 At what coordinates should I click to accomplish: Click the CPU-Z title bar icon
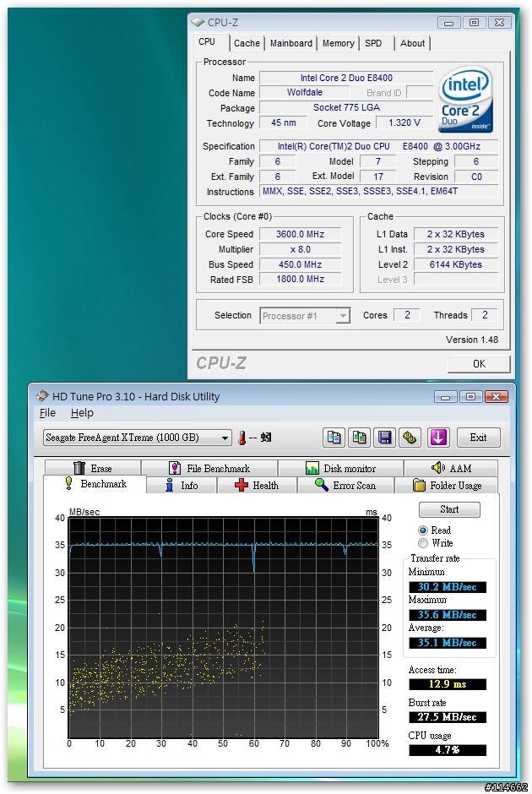[198, 22]
